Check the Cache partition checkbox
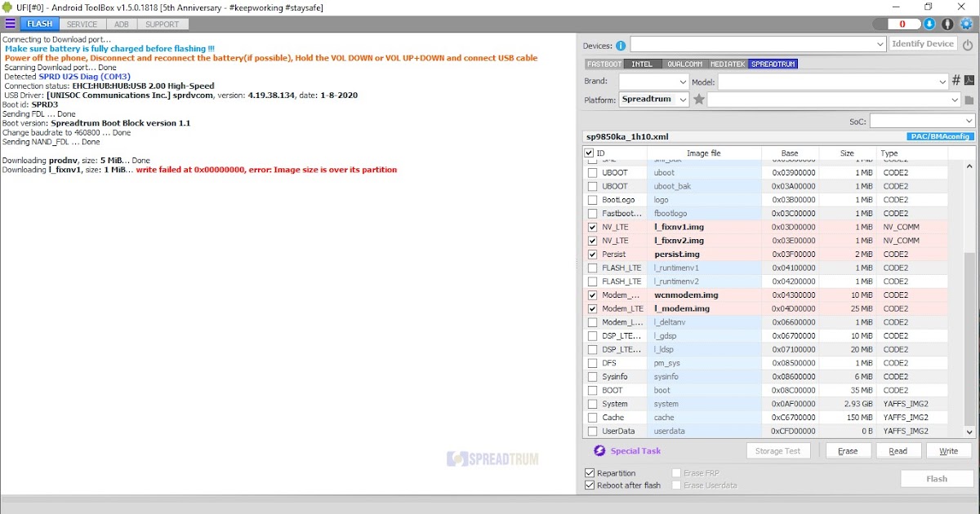Viewport: 980px width, 514px height. coord(593,418)
